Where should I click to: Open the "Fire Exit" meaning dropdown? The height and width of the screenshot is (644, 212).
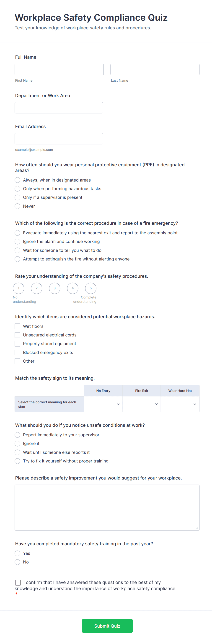click(141, 404)
